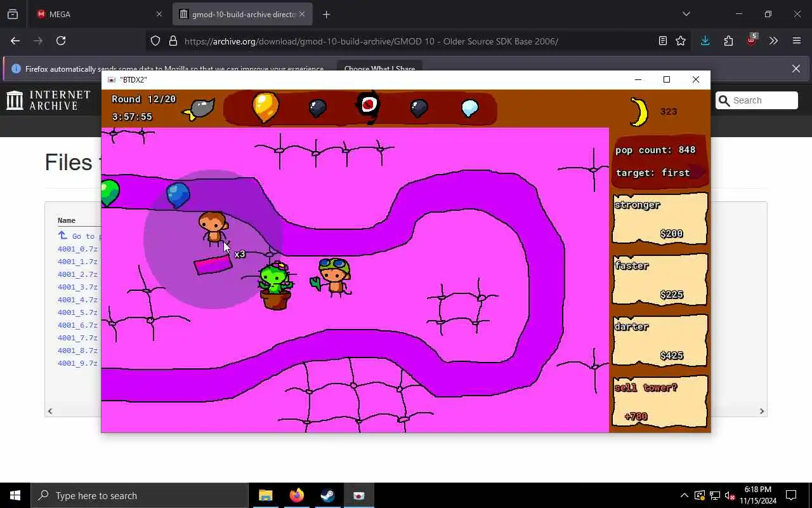Viewport: 812px width, 508px height.
Task: Select the dart monkey tower on the map
Action: pos(213,229)
